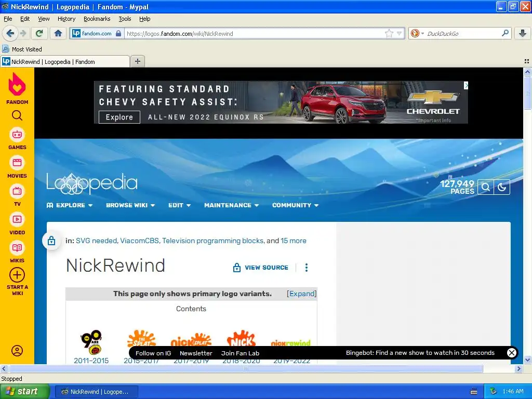This screenshot has width=532, height=399.
Task: Open a new tab with the plus button
Action: tap(137, 61)
